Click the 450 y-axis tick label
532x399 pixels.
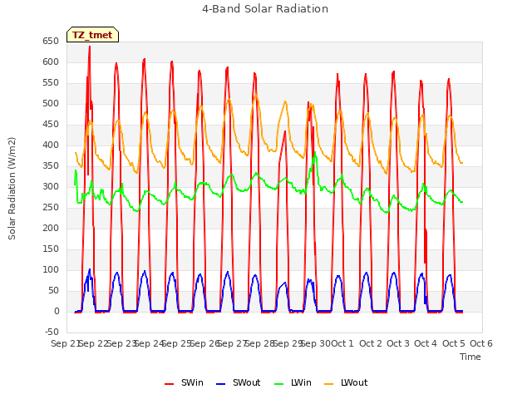(x=51, y=125)
